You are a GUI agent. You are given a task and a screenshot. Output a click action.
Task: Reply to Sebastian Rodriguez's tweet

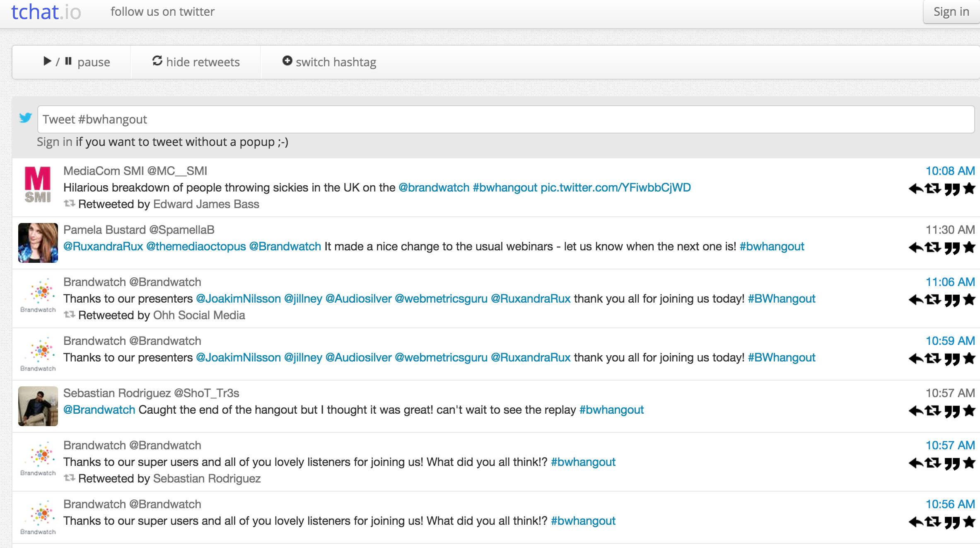(x=916, y=411)
